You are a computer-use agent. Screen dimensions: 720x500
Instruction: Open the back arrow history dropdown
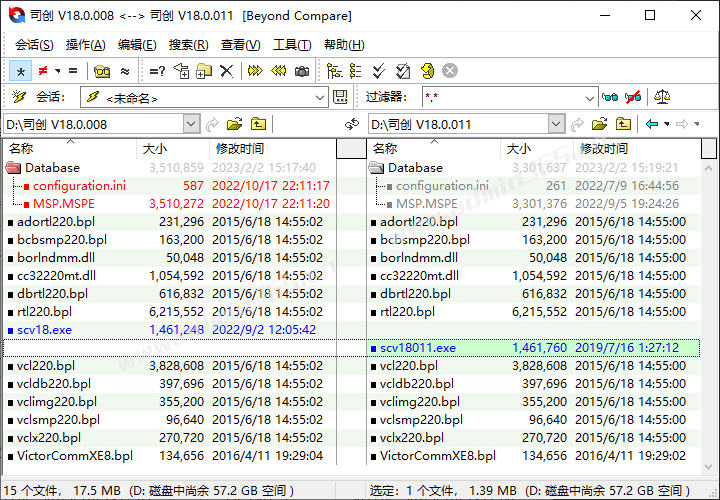(667, 124)
